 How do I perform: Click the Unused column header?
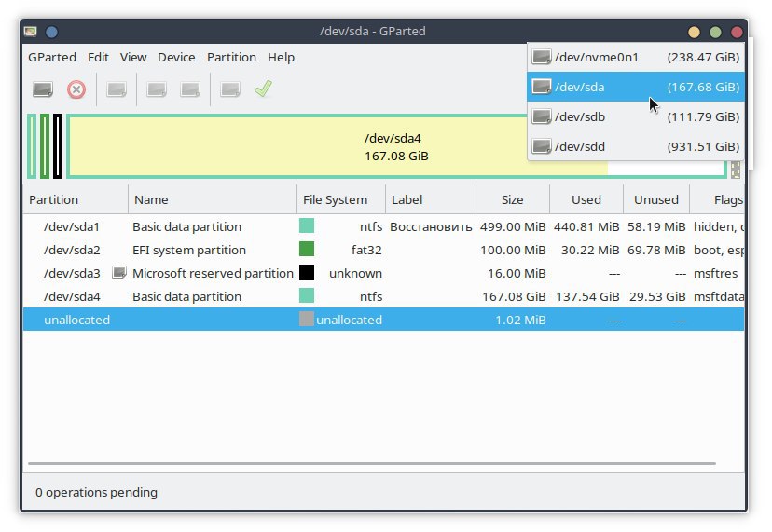[655, 199]
